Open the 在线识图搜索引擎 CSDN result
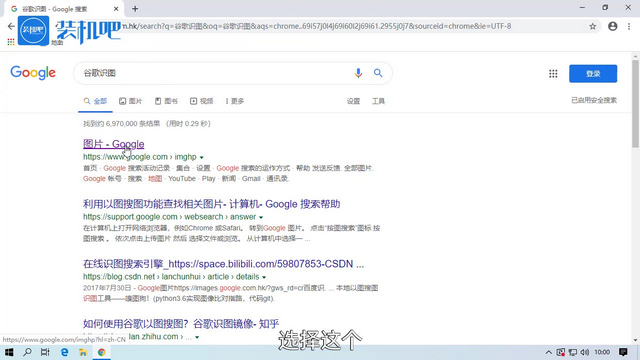Image resolution: width=640 pixels, height=360 pixels. [223, 264]
